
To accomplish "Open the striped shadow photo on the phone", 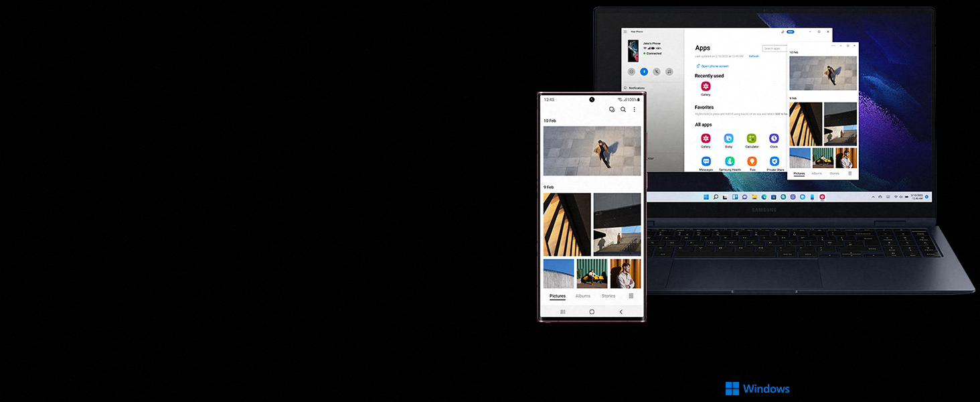I will pyautogui.click(x=567, y=224).
